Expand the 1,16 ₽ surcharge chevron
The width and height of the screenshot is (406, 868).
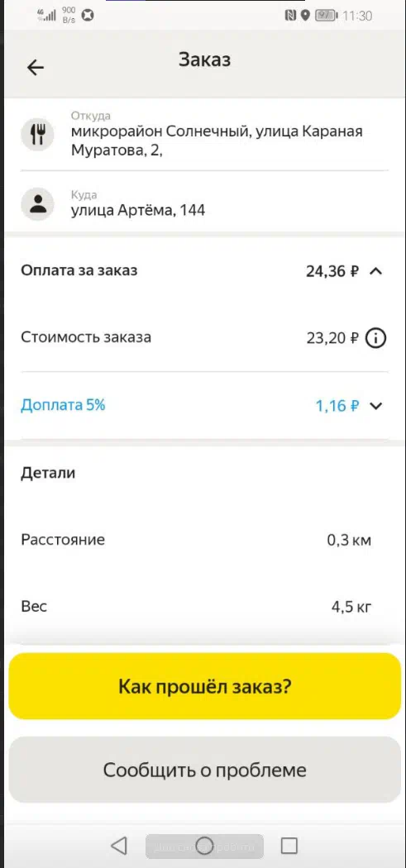376,406
